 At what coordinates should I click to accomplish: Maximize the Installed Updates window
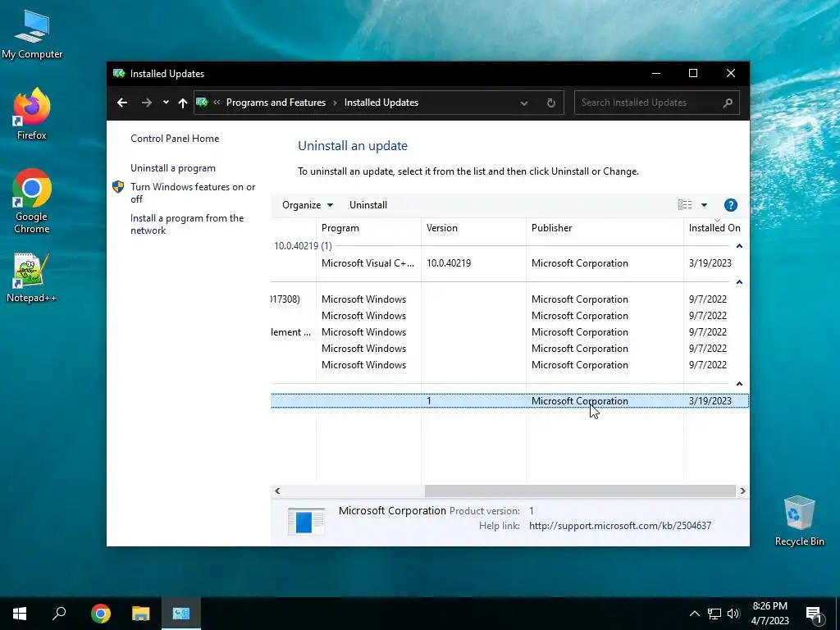[x=692, y=73]
